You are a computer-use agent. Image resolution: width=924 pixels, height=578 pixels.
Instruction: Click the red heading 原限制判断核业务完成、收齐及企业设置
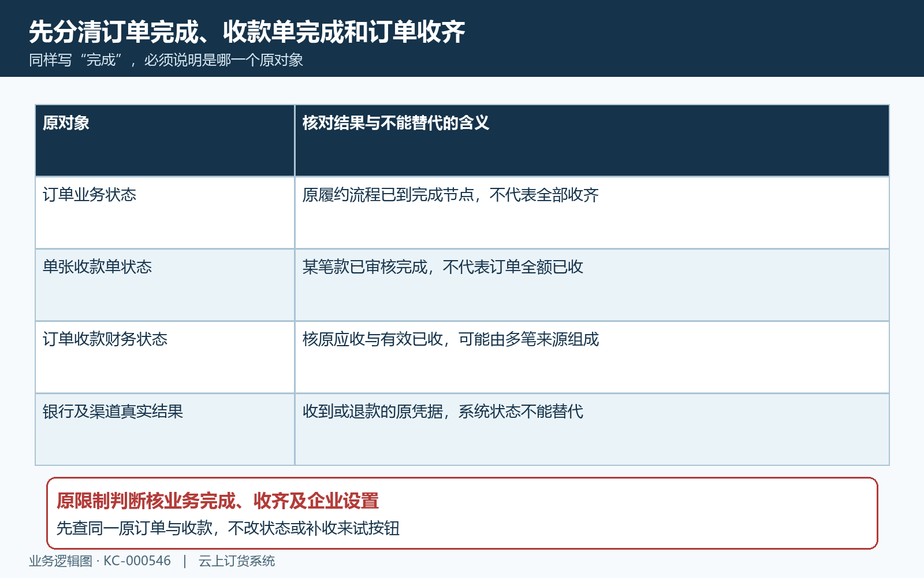(218, 501)
